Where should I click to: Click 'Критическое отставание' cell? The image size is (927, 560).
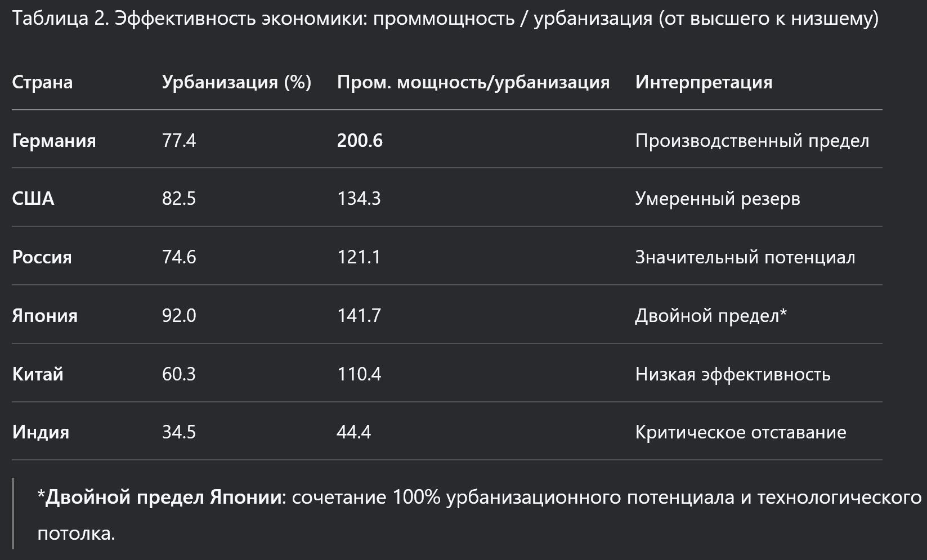pos(741,432)
